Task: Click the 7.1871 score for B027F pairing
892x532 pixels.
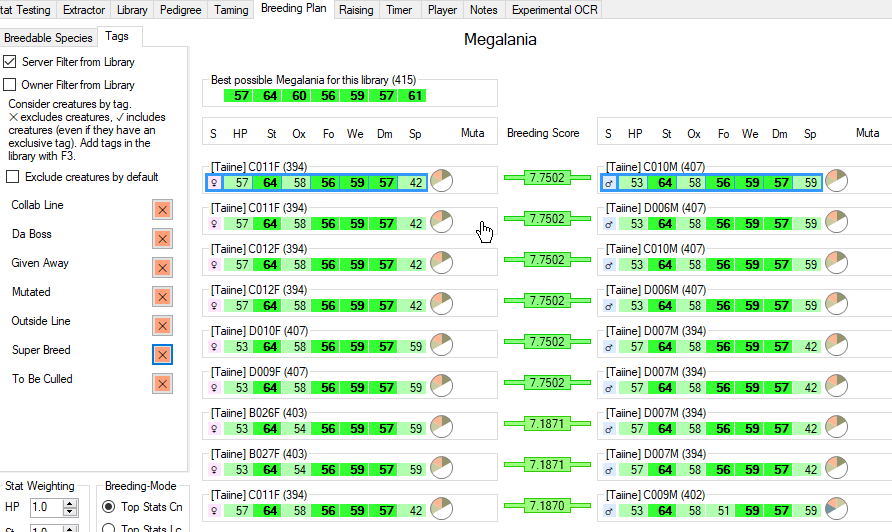Action: pos(547,464)
